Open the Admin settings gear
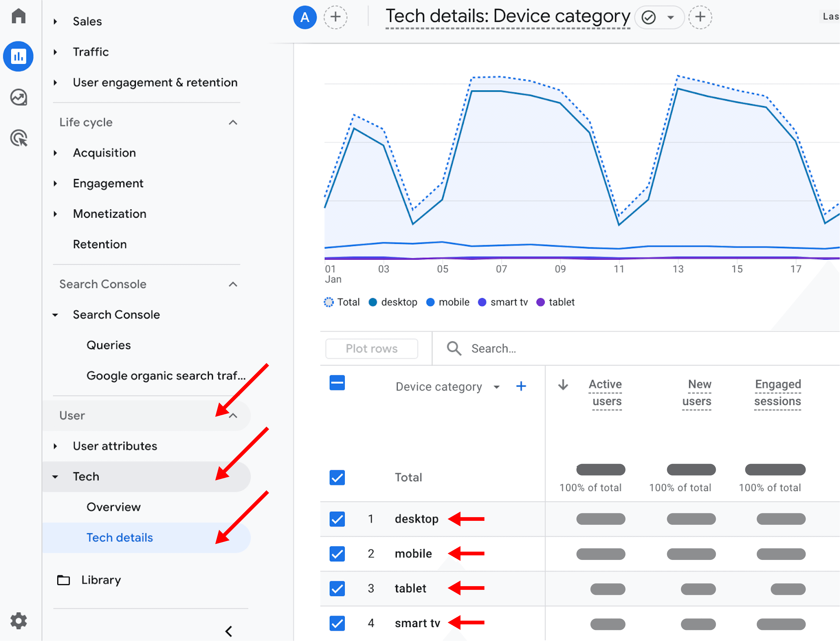840x641 pixels. (18, 621)
